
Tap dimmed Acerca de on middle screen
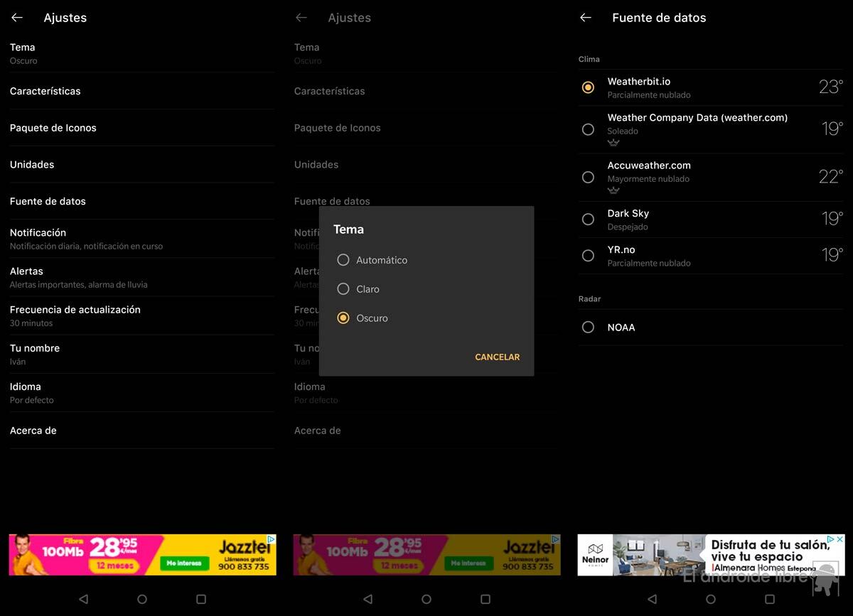coord(426,431)
